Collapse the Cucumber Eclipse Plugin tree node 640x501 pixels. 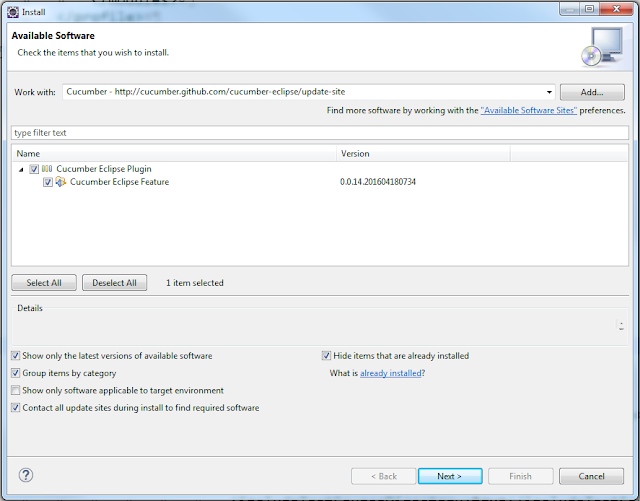pyautogui.click(x=21, y=169)
